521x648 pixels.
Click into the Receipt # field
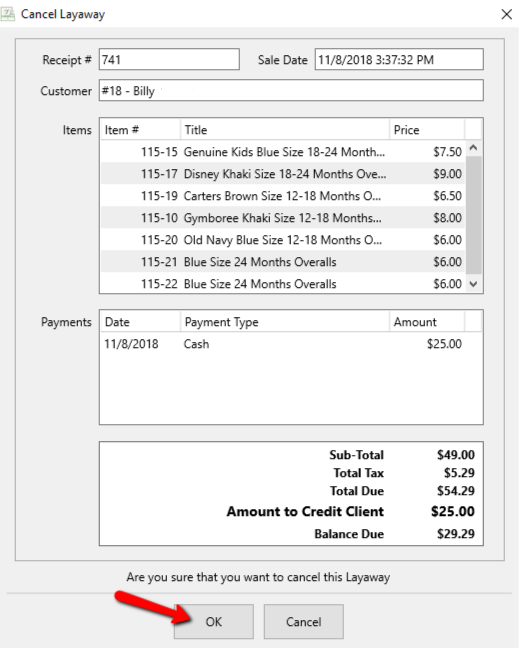[169, 59]
